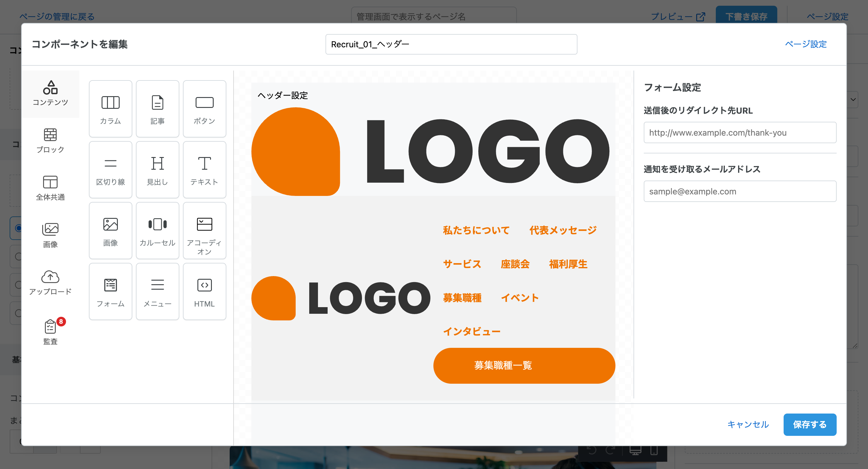The image size is (868, 469).
Task: Focus the redirect URL input field
Action: pyautogui.click(x=740, y=133)
